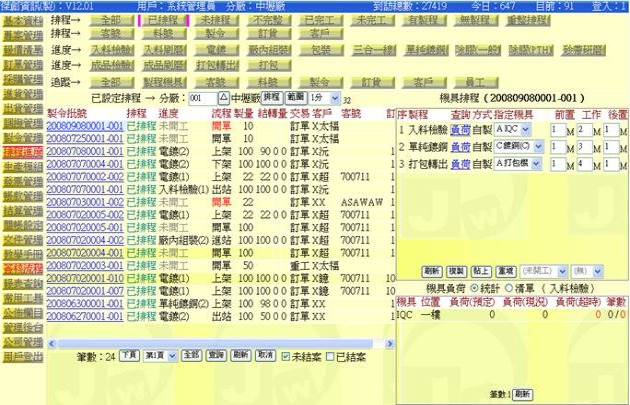This screenshot has width=630, height=405.
Task: Select the 清單 radio button
Action: 509,287
